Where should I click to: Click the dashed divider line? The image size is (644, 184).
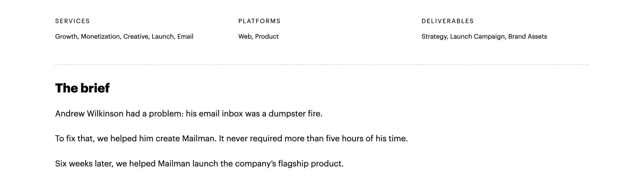click(x=322, y=64)
